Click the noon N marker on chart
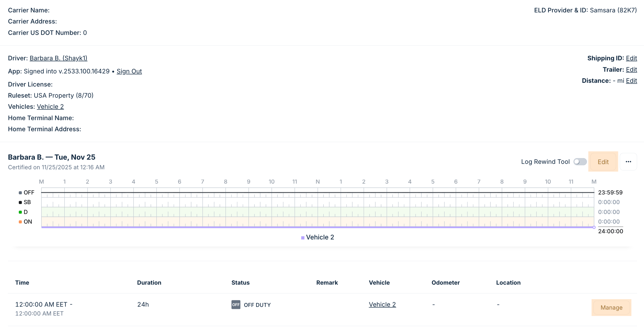Screen dimensions: 644x335 (x=318, y=182)
